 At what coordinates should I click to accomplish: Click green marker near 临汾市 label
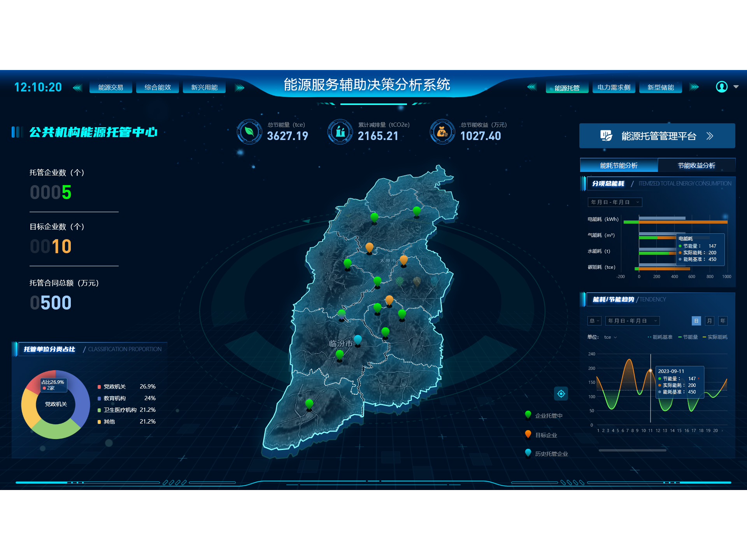(340, 354)
